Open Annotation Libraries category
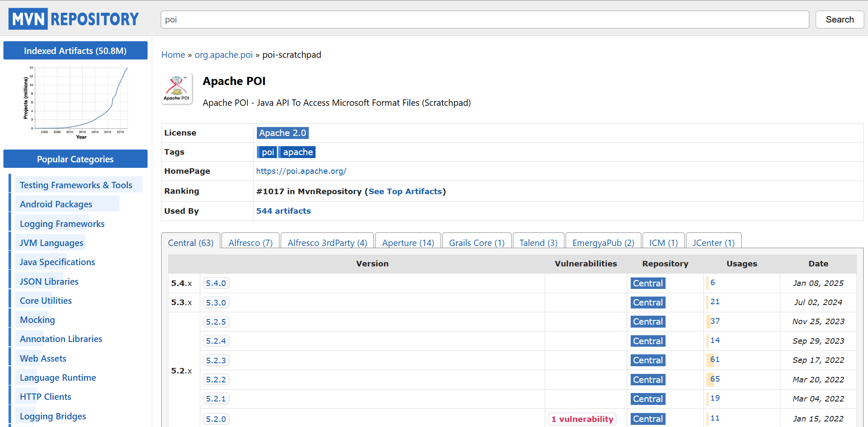This screenshot has width=868, height=427. coord(61,339)
